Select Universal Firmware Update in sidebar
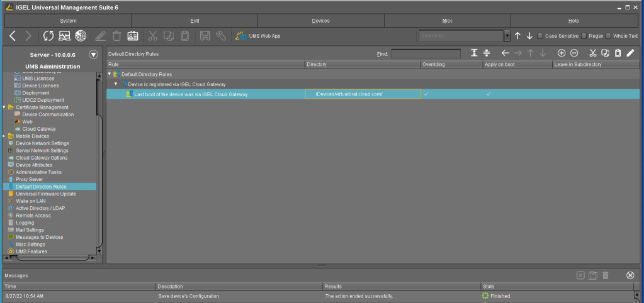 point(46,194)
